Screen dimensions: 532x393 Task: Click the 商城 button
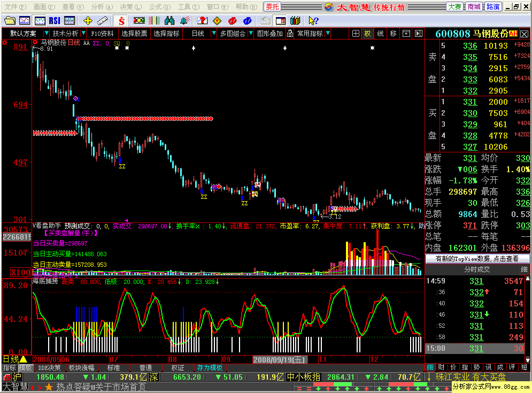[x=474, y=7]
